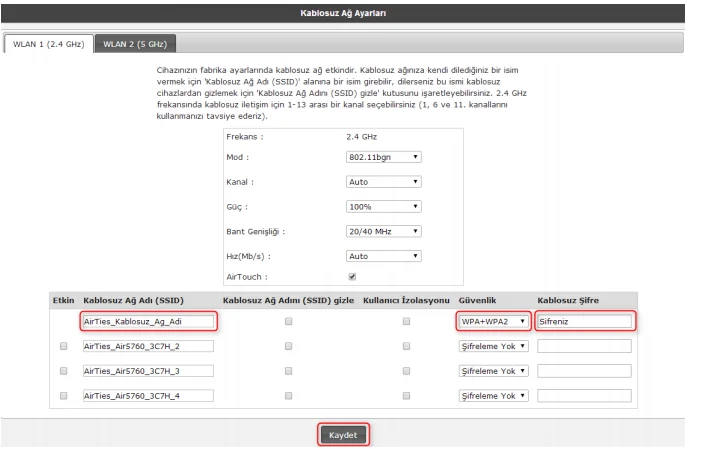
Task: Click password field for AirTies_Air5760_3C7H_4
Action: click(584, 394)
